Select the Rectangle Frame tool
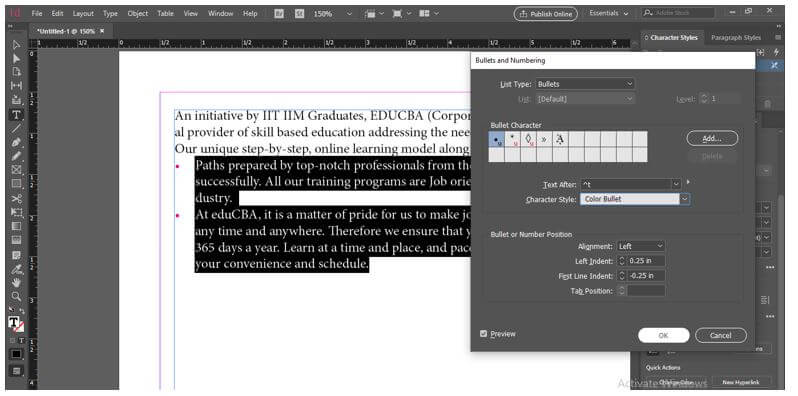798x396 pixels. pos(16,170)
